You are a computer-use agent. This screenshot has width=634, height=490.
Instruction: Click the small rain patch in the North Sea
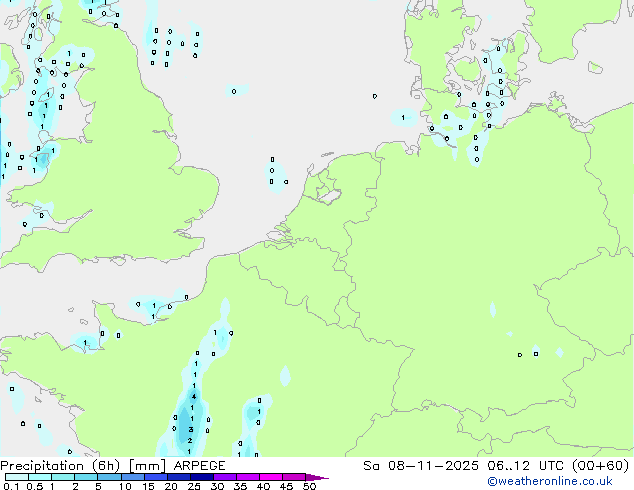click(236, 91)
